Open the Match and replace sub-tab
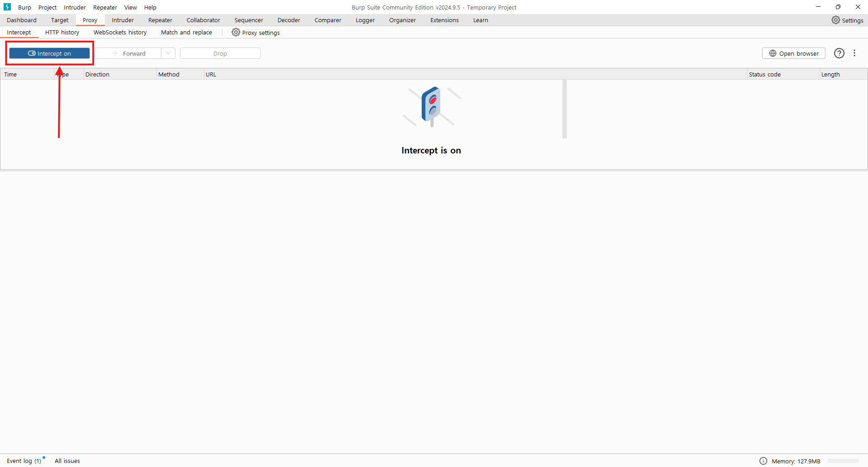Viewport: 868px width, 467px height. coord(186,33)
